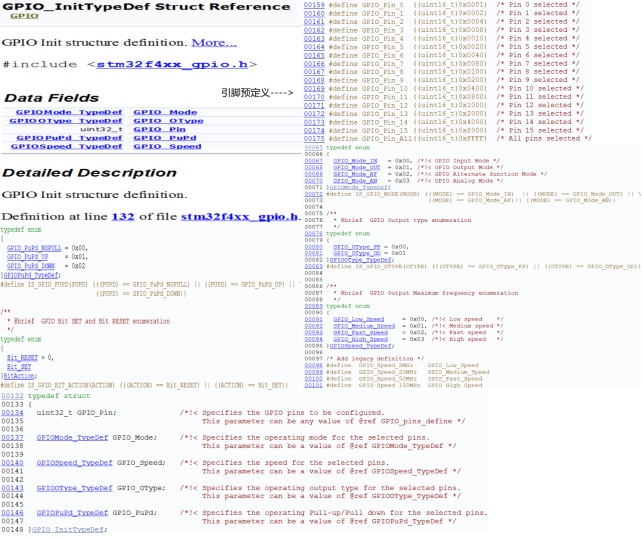This screenshot has width=643, height=538.
Task: Click the GPIO_InitTypeDef link on line 00148
Action: [x=68, y=529]
